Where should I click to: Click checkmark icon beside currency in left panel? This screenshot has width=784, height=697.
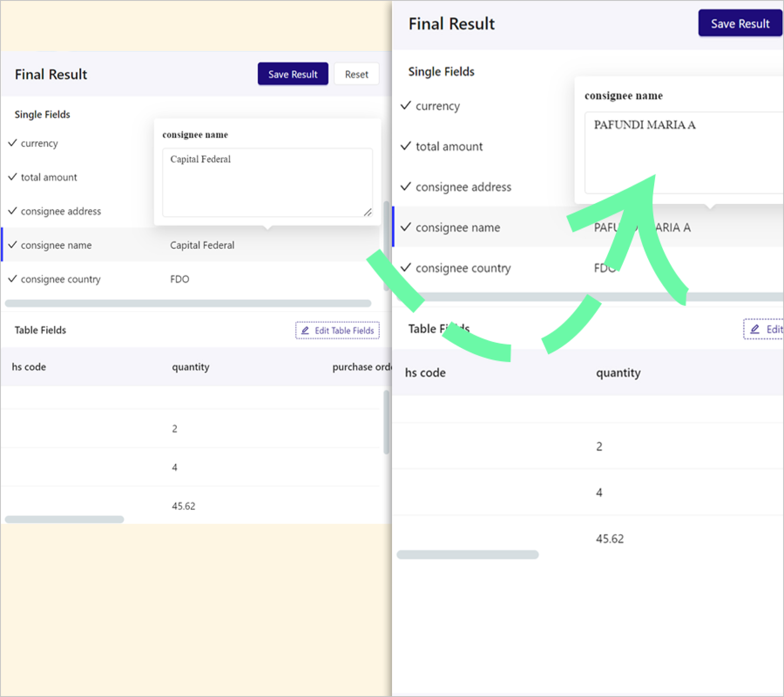(x=13, y=143)
